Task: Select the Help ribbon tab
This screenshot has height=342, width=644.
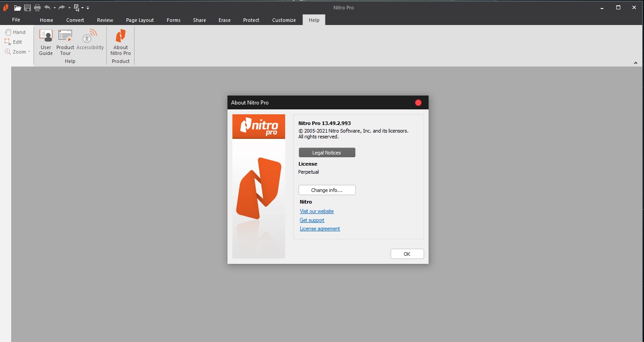Action: pyautogui.click(x=314, y=20)
